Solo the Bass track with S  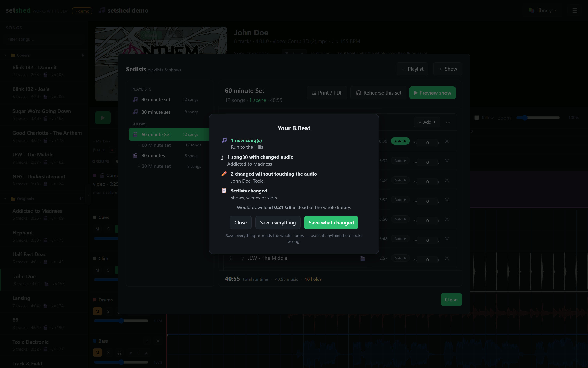point(108,352)
